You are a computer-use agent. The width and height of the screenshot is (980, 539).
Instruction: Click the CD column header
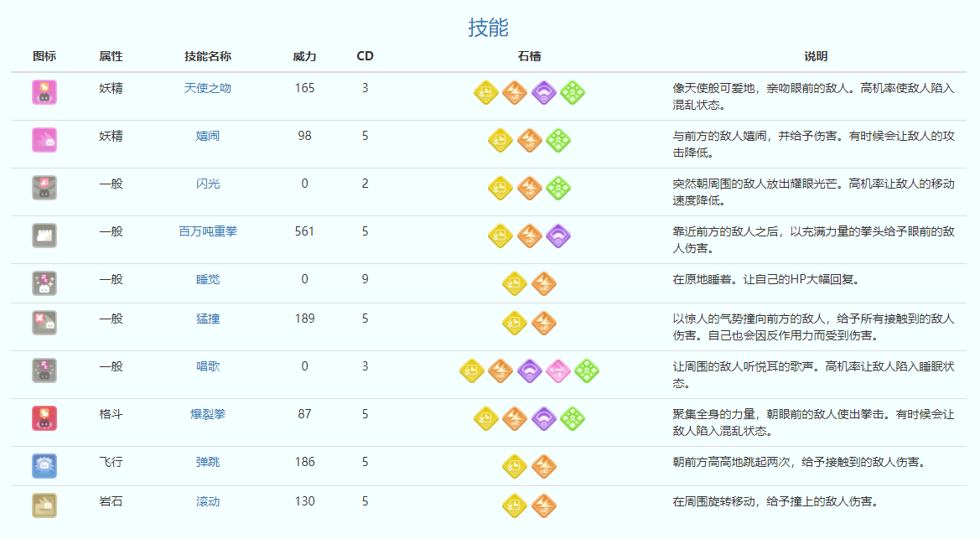point(365,56)
